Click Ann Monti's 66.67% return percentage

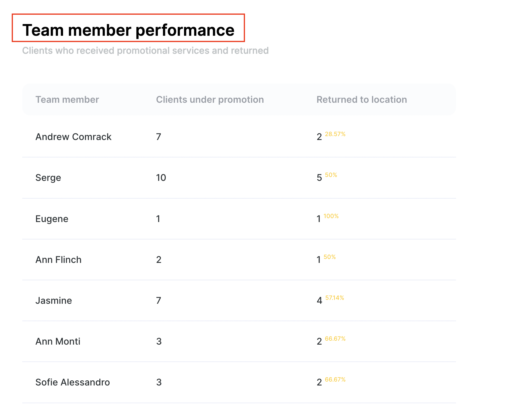pos(335,339)
